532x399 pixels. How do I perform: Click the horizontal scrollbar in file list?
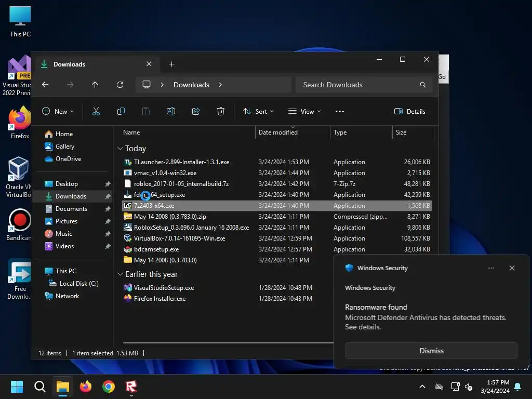coord(228,343)
